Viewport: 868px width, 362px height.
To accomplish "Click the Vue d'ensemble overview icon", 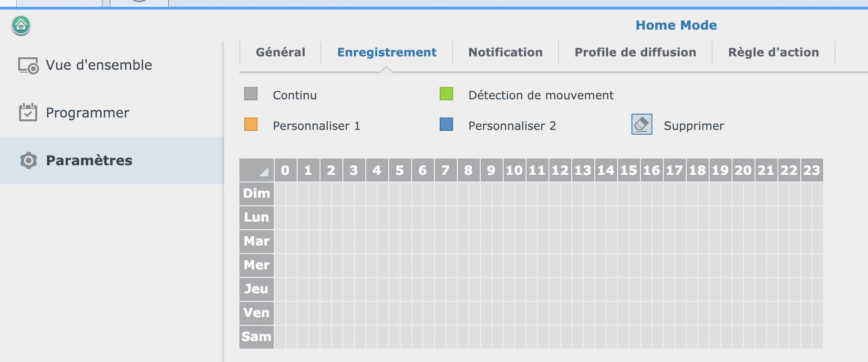I will point(28,65).
